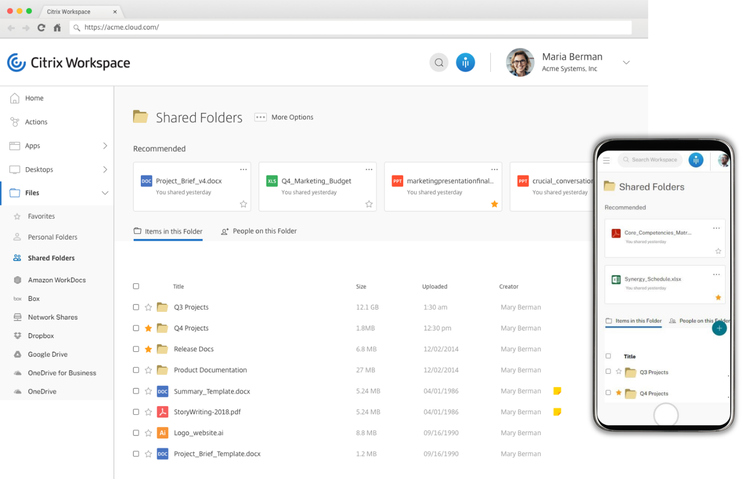Open the StoryWriting-2018.pdf file

pyautogui.click(x=207, y=412)
